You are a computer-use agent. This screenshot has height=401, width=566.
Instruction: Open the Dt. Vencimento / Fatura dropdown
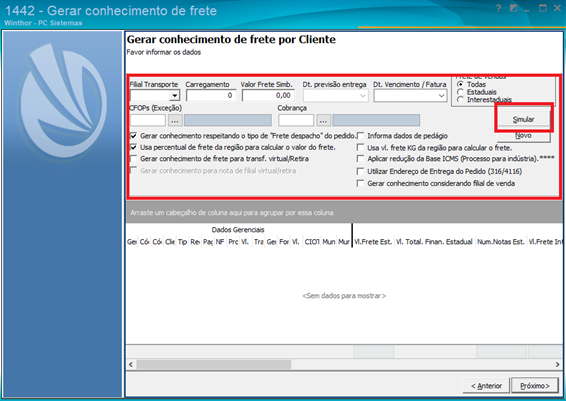(441, 96)
